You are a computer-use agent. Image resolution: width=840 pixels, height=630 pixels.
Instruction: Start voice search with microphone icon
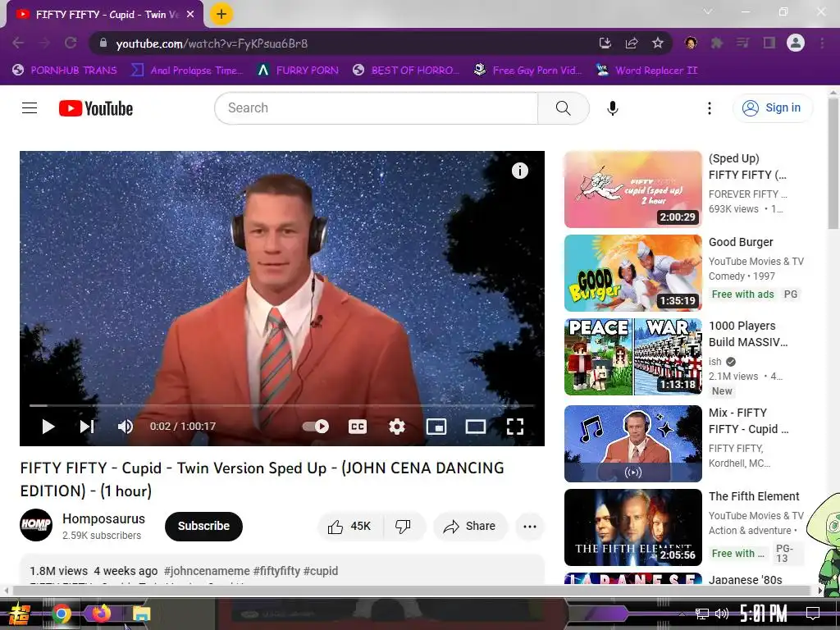pos(612,108)
